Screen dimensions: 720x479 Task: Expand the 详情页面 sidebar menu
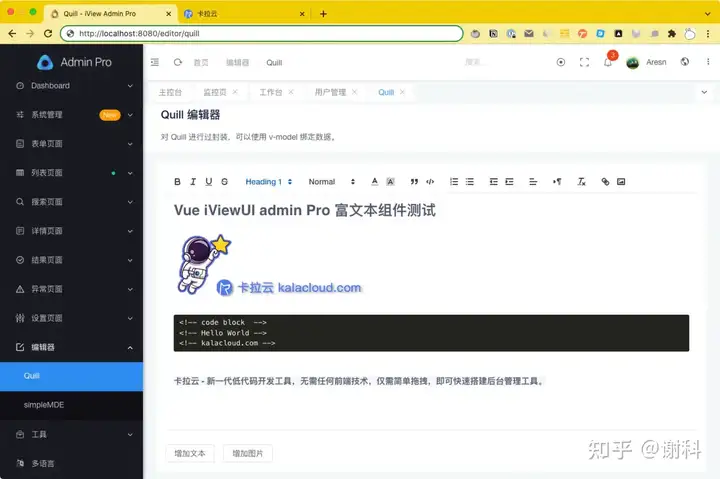pyautogui.click(x=71, y=231)
